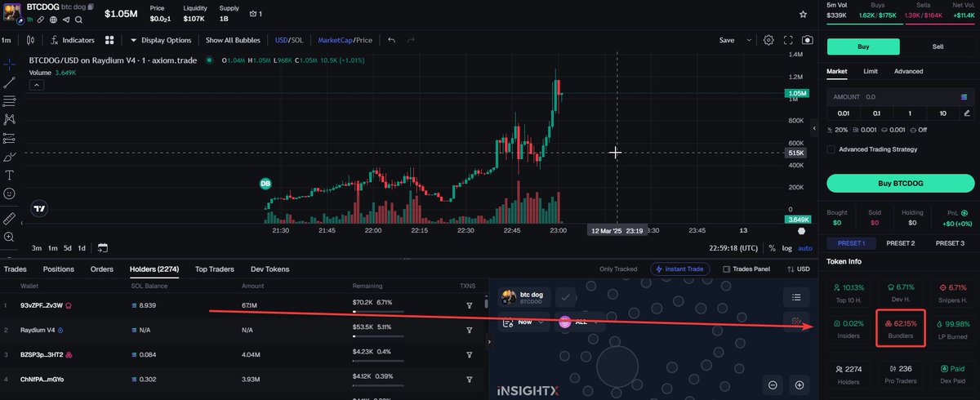Screen dimensions: 980x400
Task: Open the Top Traders tab
Action: click(x=215, y=269)
